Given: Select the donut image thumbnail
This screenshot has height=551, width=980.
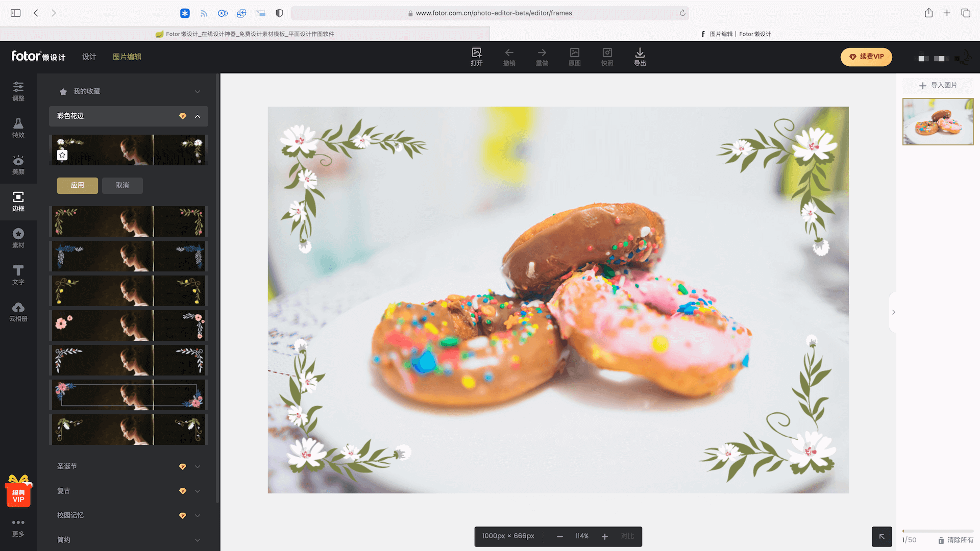Looking at the screenshot, I should (x=938, y=121).
